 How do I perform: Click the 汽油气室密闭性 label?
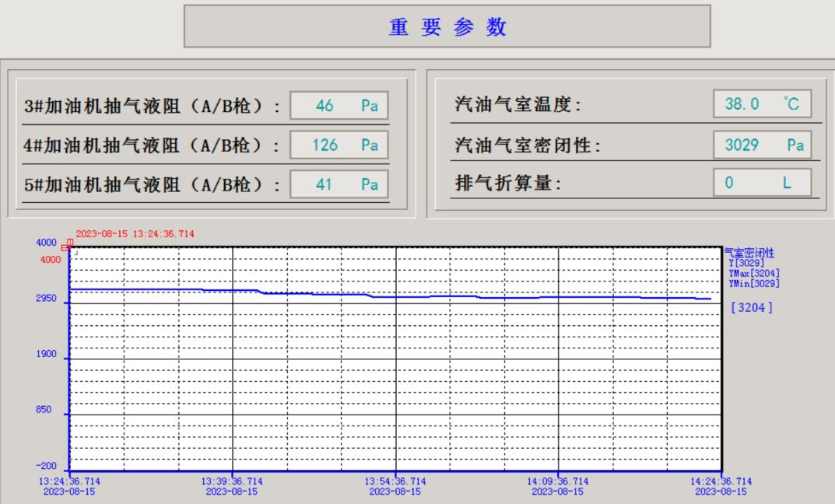tap(528, 145)
